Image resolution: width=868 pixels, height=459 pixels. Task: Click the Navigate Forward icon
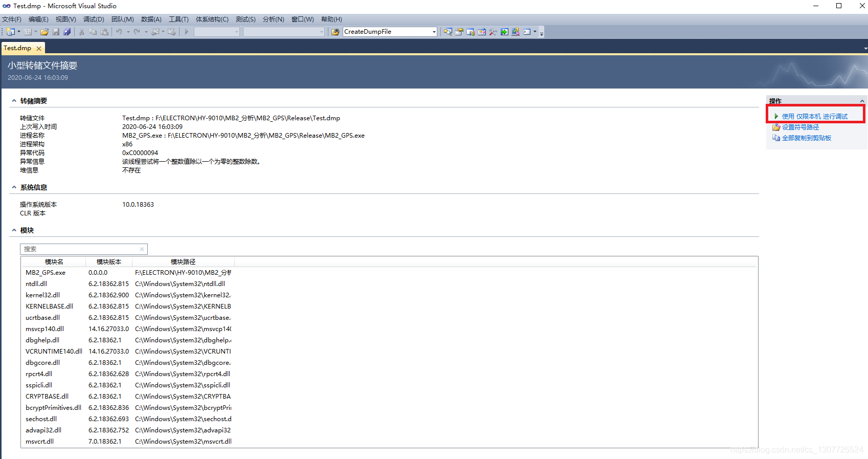coord(172,32)
